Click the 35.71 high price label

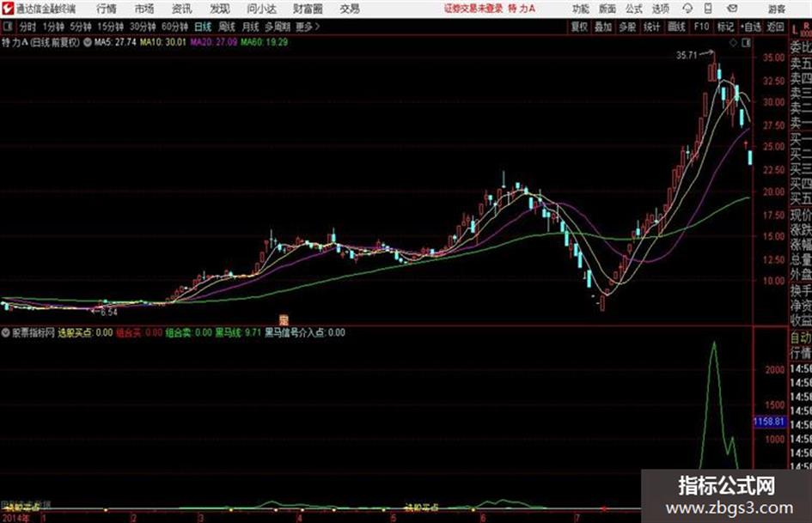point(687,56)
